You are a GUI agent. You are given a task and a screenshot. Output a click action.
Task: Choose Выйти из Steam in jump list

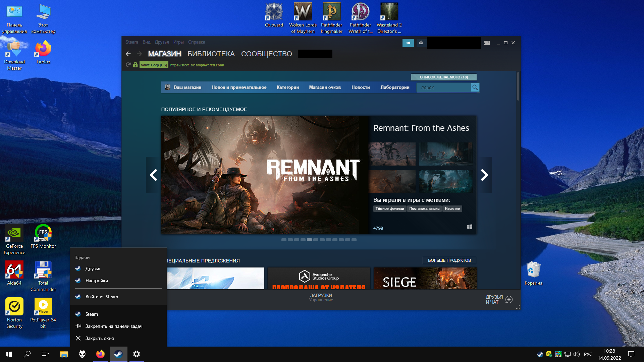pos(118,297)
